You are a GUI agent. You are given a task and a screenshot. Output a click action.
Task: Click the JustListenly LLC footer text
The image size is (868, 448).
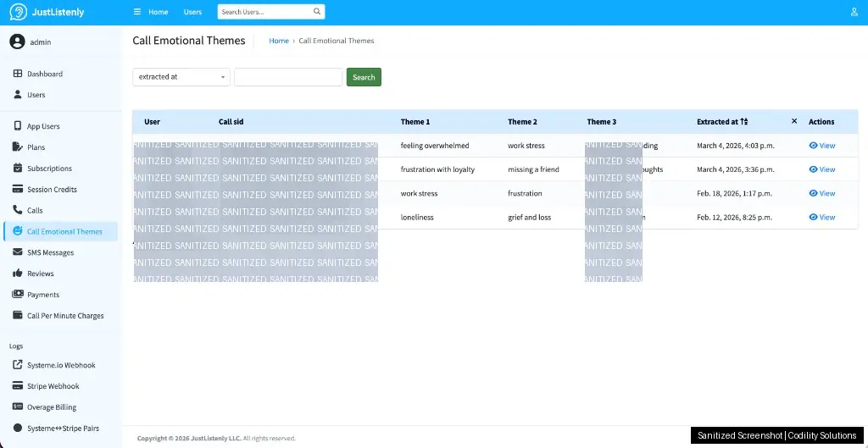pos(216,438)
